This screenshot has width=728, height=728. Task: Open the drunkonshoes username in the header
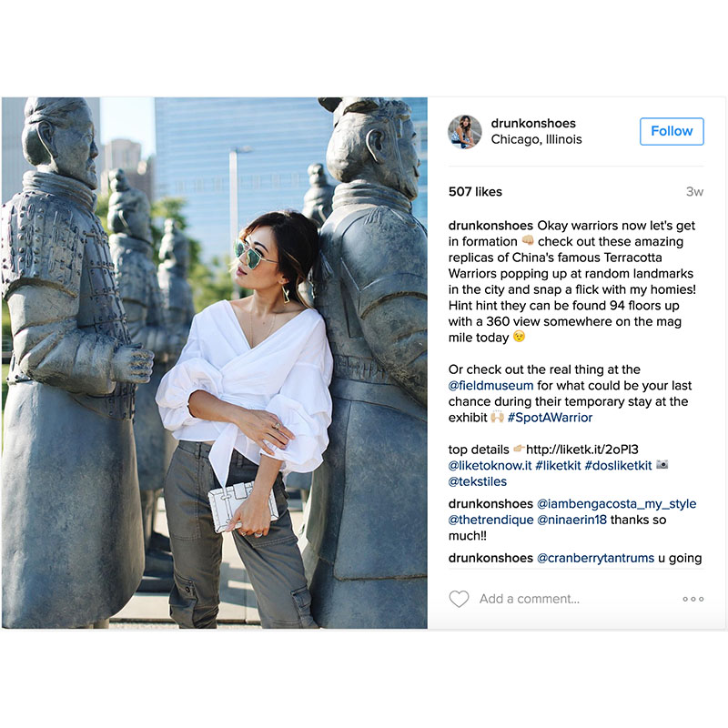[x=533, y=123]
